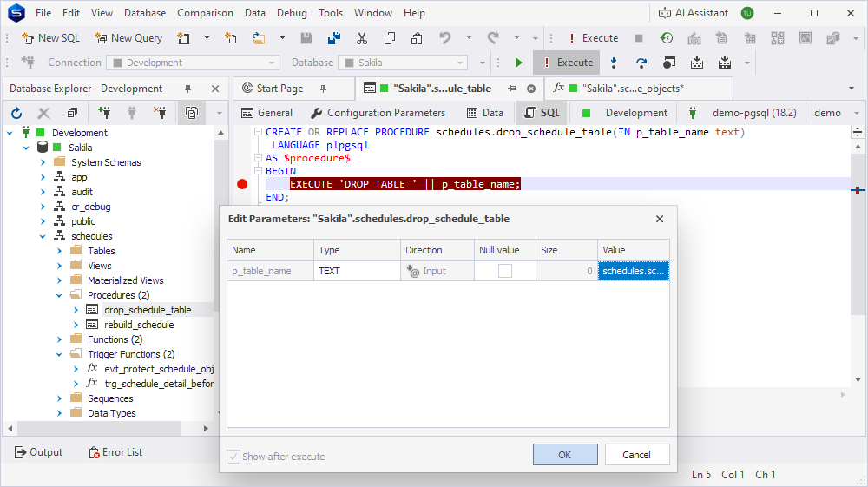The height and width of the screenshot is (487, 868).
Task: Expand the Sequences folder
Action: (x=59, y=398)
